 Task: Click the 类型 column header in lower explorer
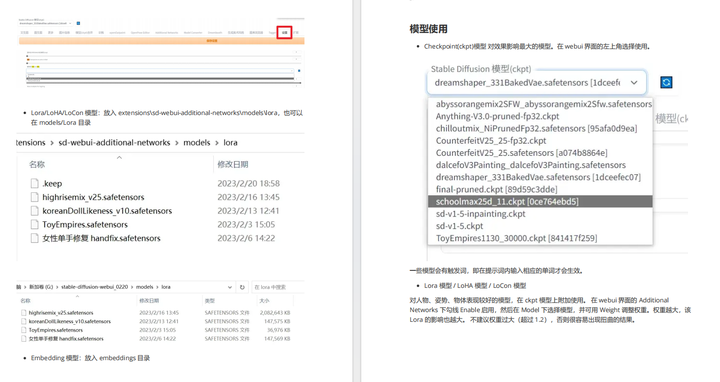tap(210, 301)
